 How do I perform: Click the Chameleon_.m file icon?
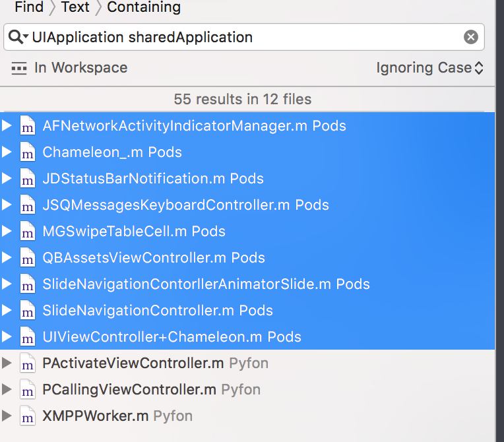click(27, 152)
